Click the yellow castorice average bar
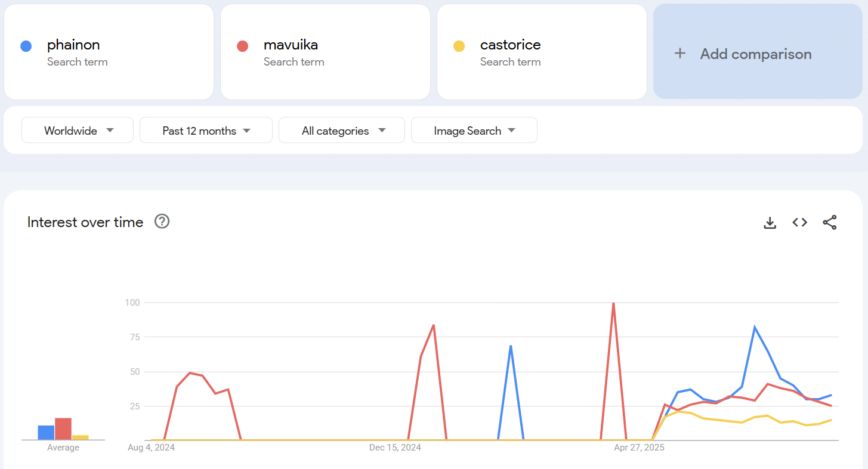Image resolution: width=868 pixels, height=469 pixels. tap(81, 437)
